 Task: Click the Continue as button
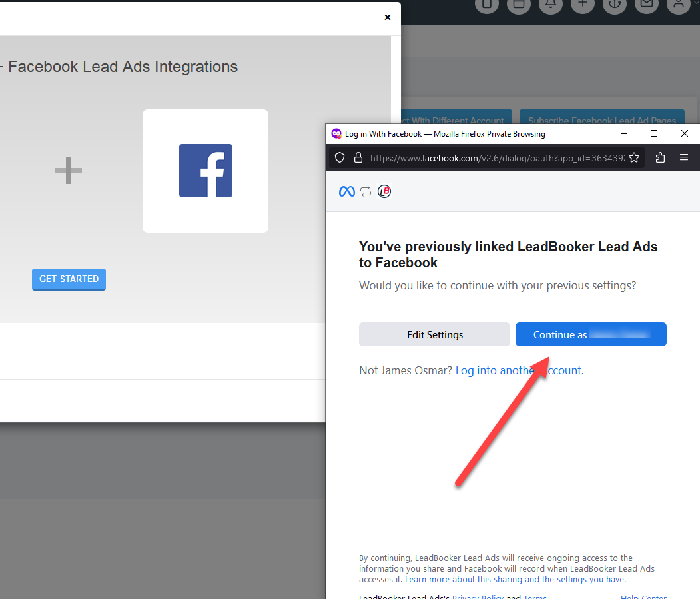coord(591,334)
